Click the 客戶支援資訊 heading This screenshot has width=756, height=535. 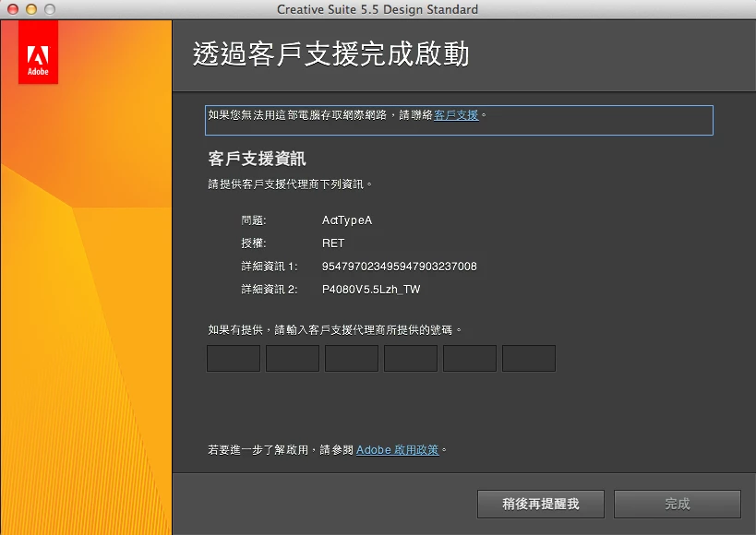[257, 159]
